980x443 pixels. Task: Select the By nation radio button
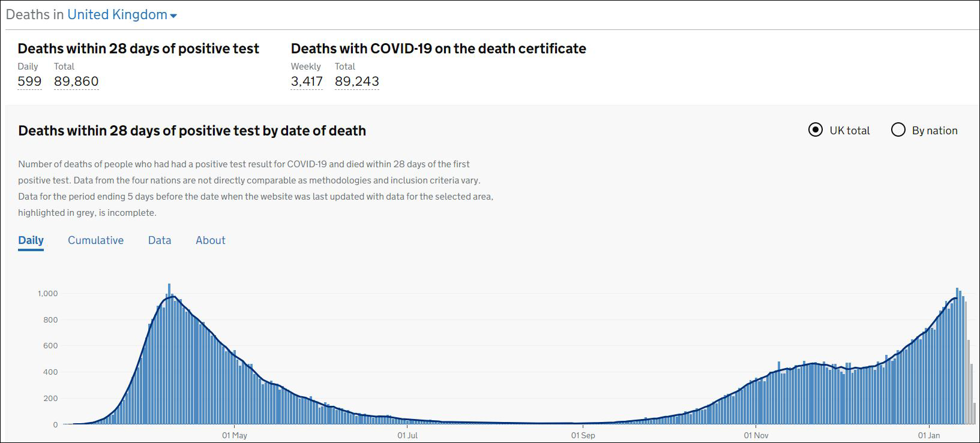coord(898,130)
